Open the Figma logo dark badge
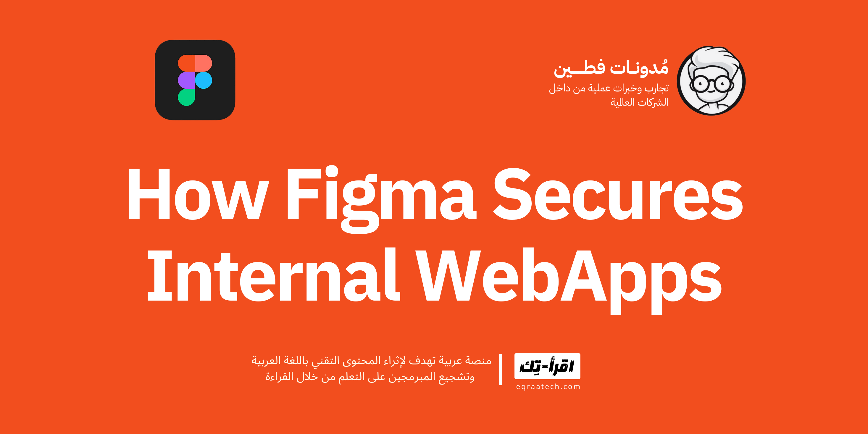868x434 pixels. pyautogui.click(x=194, y=83)
